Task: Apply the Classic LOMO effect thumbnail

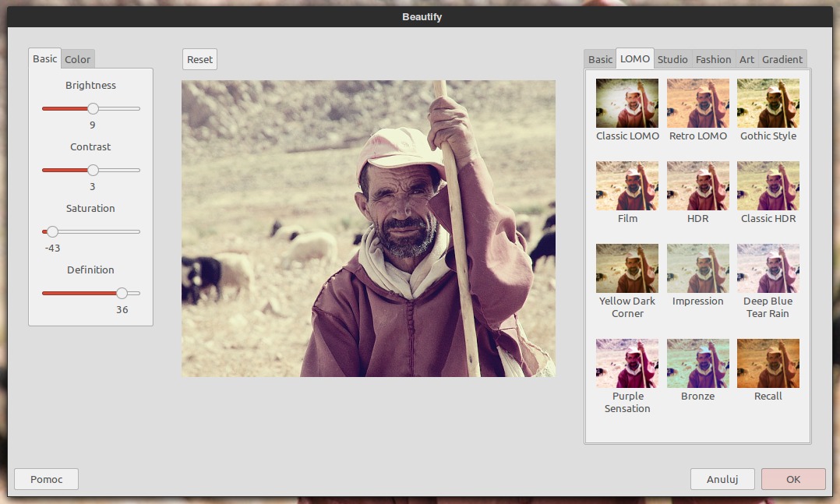Action: (626, 103)
